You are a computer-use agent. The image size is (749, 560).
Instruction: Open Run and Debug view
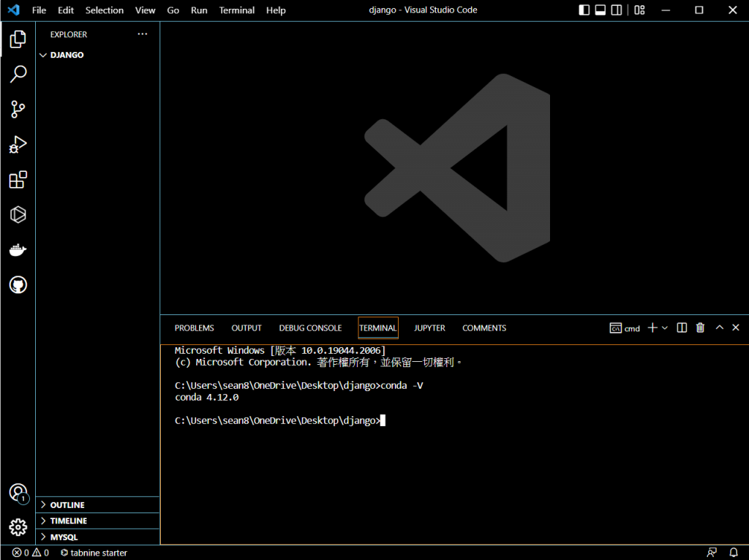[x=18, y=144]
